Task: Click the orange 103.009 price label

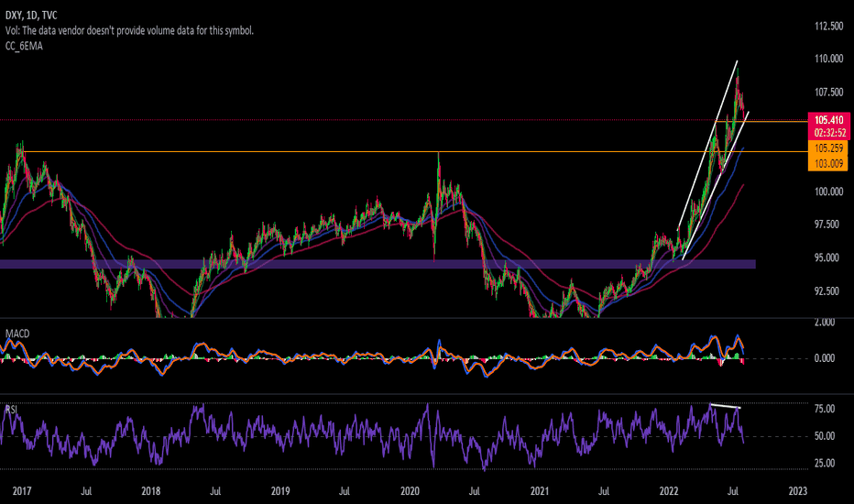Action: coord(828,163)
